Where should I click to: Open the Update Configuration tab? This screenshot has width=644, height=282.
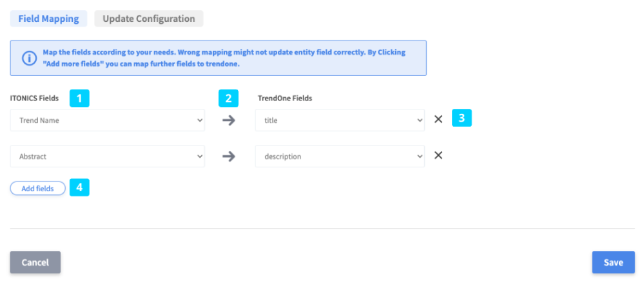(x=148, y=19)
